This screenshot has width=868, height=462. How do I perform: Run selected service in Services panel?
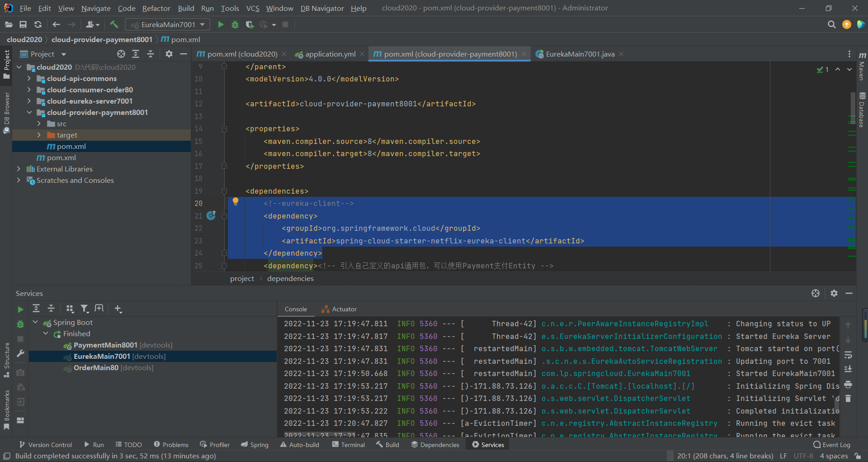pos(20,310)
